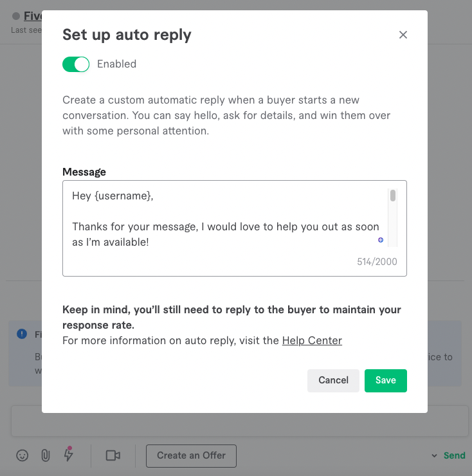Click the paperclip attach file icon
Image resolution: width=472 pixels, height=476 pixels.
pyautogui.click(x=46, y=455)
